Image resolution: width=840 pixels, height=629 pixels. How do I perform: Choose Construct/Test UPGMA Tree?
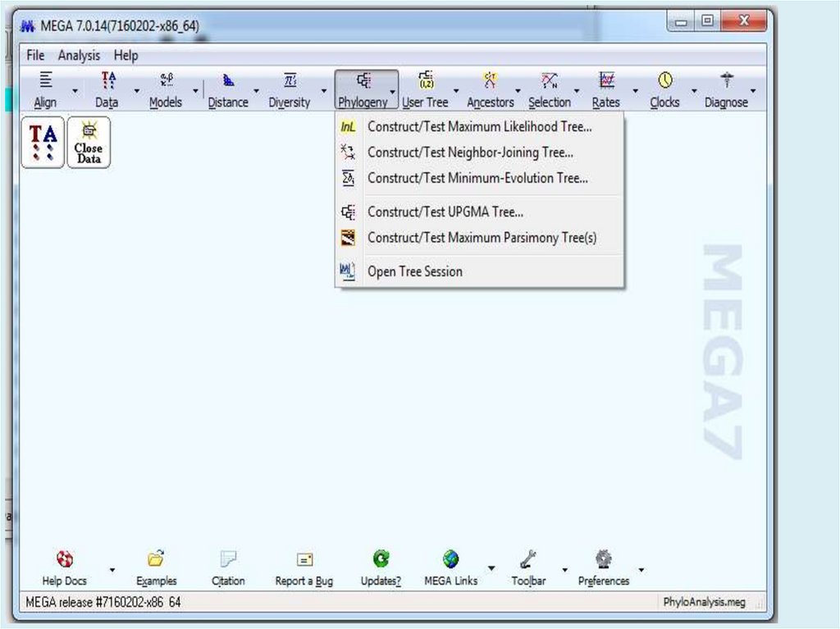(x=479, y=212)
